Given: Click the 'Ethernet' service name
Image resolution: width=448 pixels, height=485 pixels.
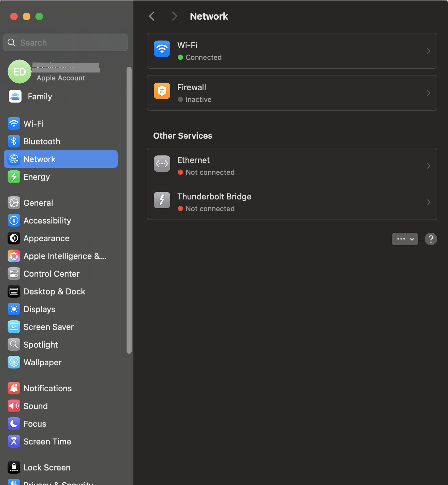Looking at the screenshot, I should click(193, 160).
